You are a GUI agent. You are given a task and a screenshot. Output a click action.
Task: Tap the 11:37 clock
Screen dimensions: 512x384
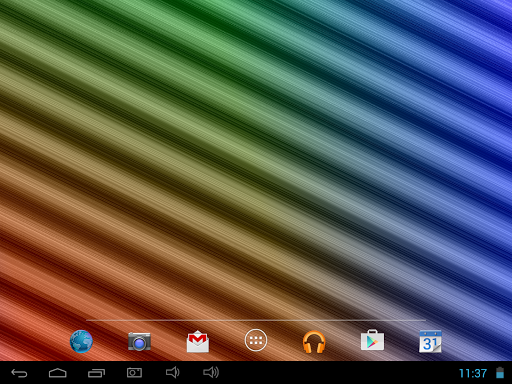coord(473,373)
